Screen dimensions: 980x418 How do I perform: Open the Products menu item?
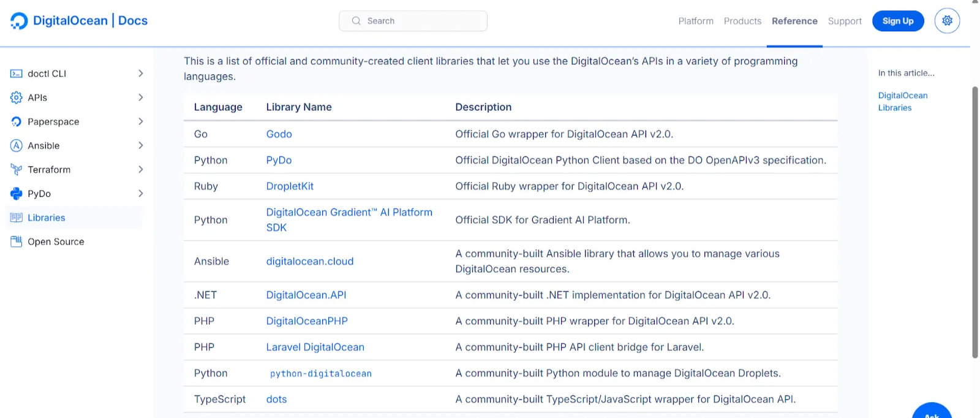point(742,21)
